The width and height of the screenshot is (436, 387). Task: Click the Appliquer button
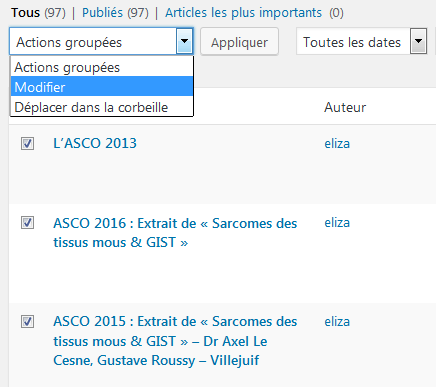(x=239, y=42)
